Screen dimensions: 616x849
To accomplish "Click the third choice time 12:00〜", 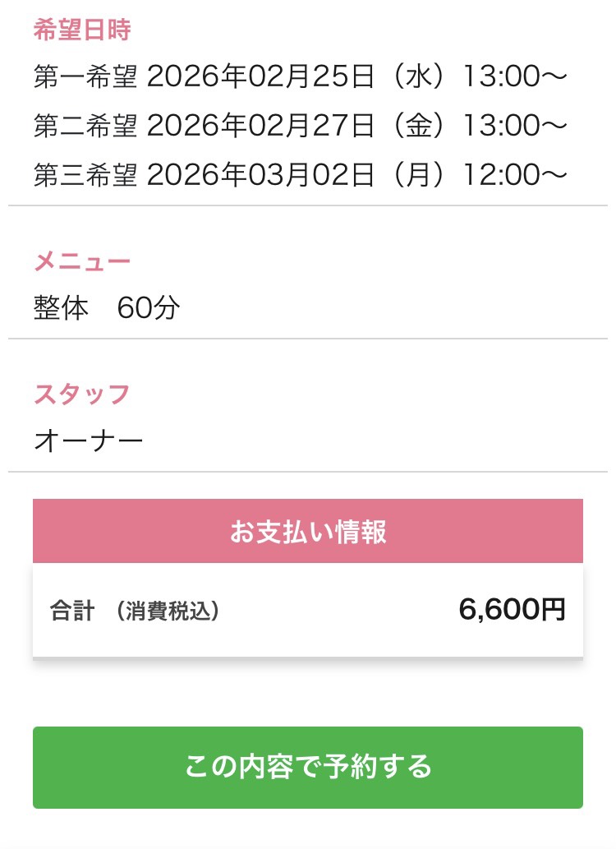I will (515, 174).
